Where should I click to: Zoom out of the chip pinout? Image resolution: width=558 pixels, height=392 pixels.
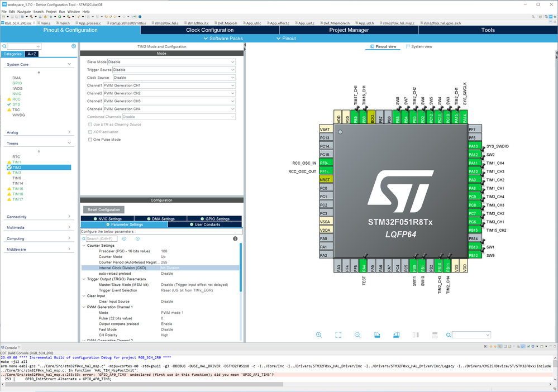[x=357, y=334]
